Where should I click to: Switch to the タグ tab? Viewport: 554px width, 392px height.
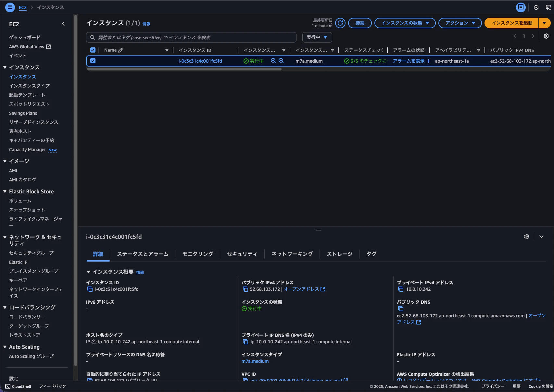click(x=371, y=254)
